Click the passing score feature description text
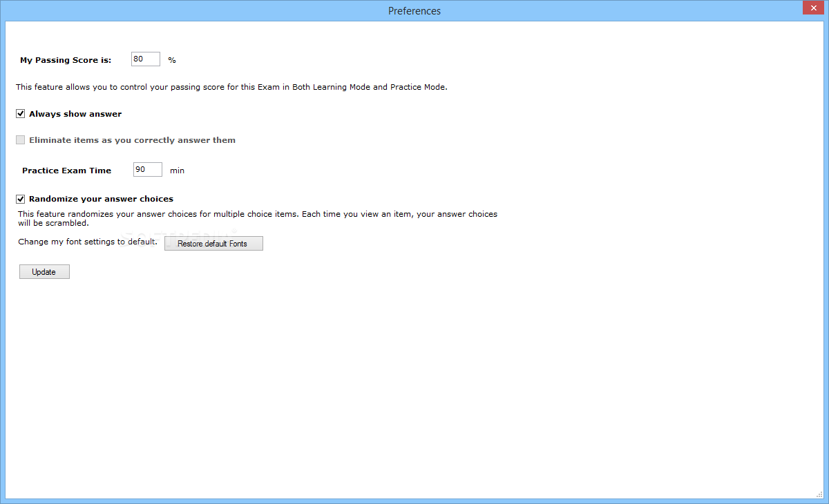 point(231,88)
